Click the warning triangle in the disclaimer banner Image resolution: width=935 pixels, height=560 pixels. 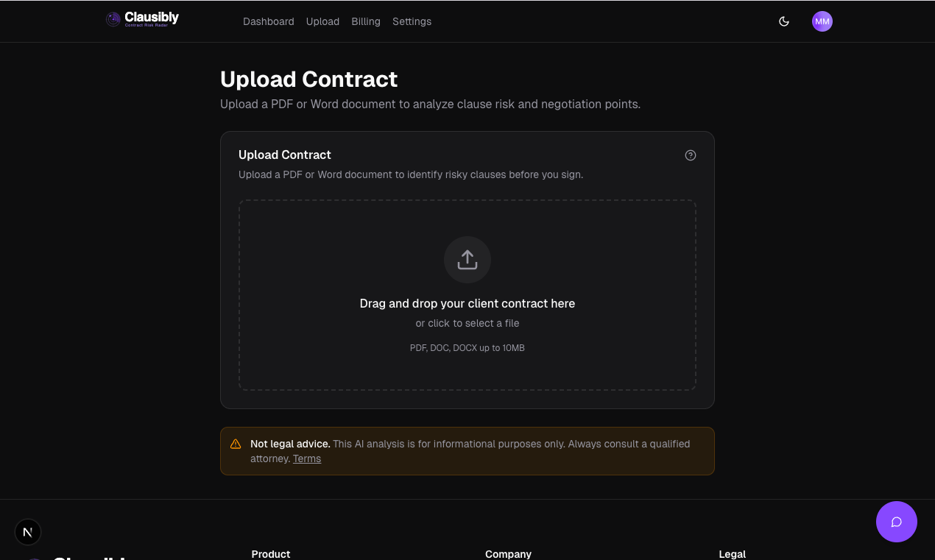pos(236,443)
